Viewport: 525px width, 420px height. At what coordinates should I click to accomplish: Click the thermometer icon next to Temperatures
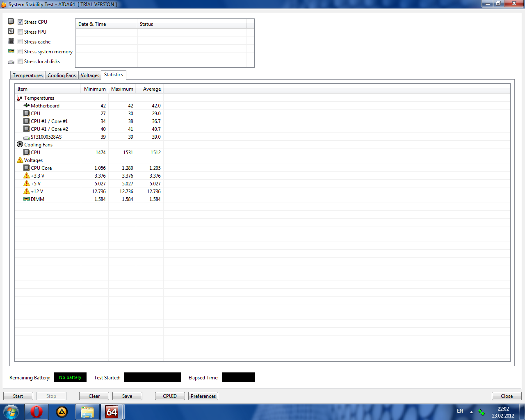[x=20, y=98]
